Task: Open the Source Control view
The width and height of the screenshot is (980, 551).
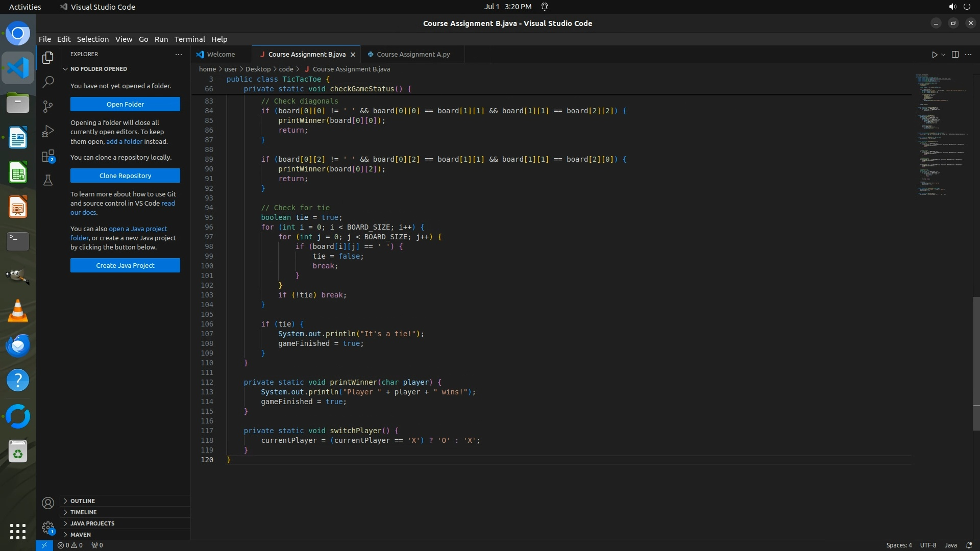Action: pyautogui.click(x=48, y=106)
